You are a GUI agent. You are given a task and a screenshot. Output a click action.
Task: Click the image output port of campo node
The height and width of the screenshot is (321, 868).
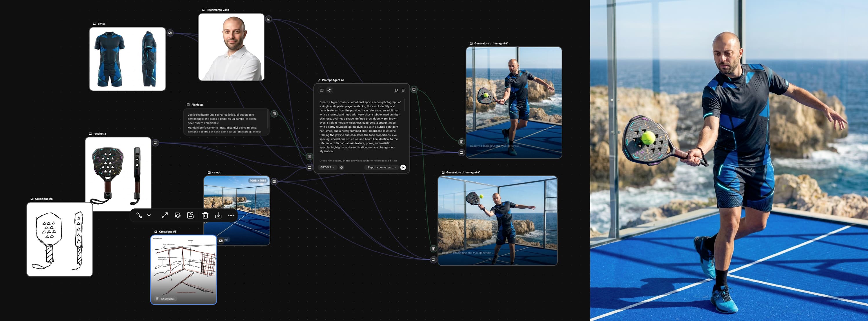[274, 182]
